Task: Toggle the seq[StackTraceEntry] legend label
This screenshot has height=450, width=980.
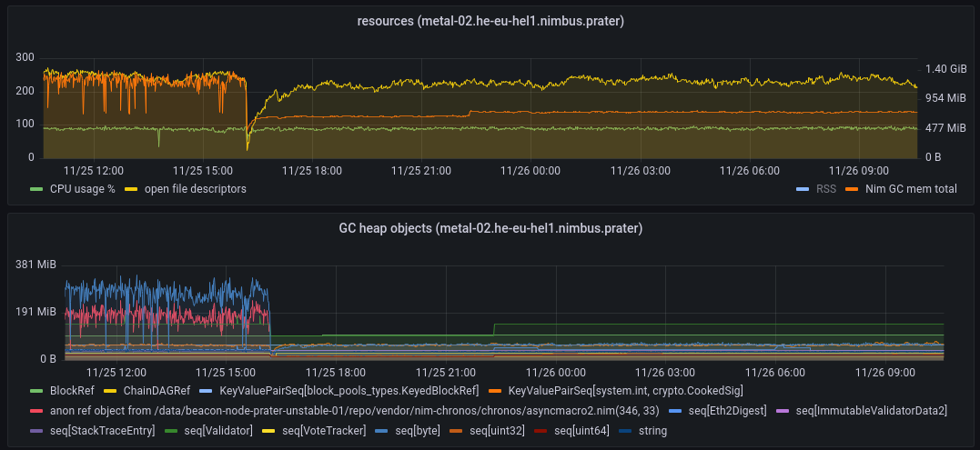Action: (103, 431)
